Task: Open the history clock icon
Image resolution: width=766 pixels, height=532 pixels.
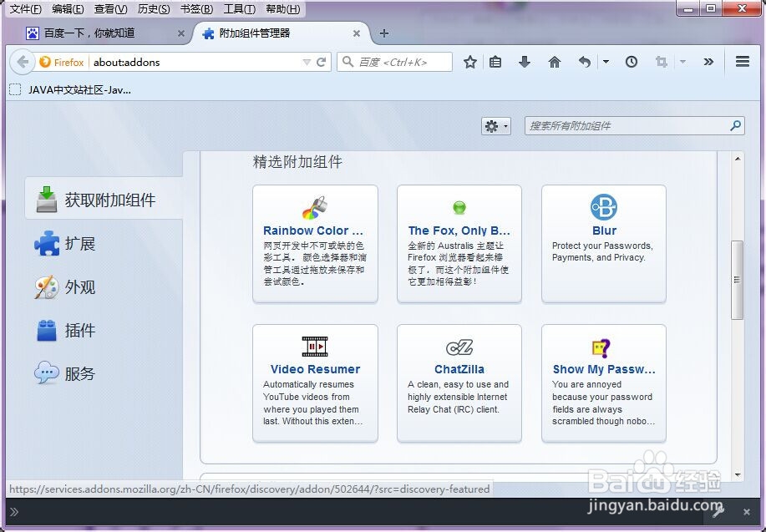Action: 632,62
